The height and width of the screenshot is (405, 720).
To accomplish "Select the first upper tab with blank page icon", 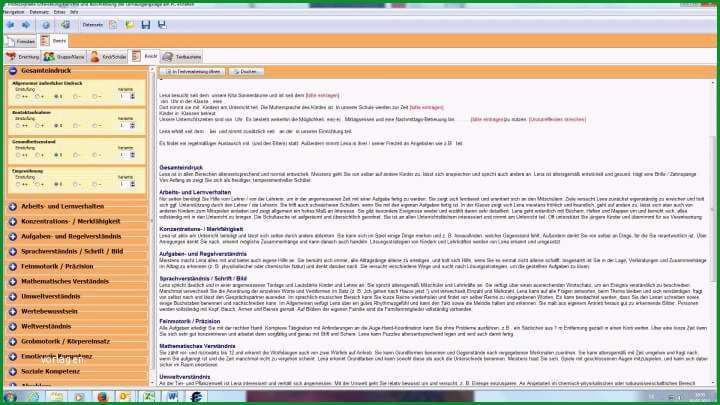I will click(x=20, y=41).
